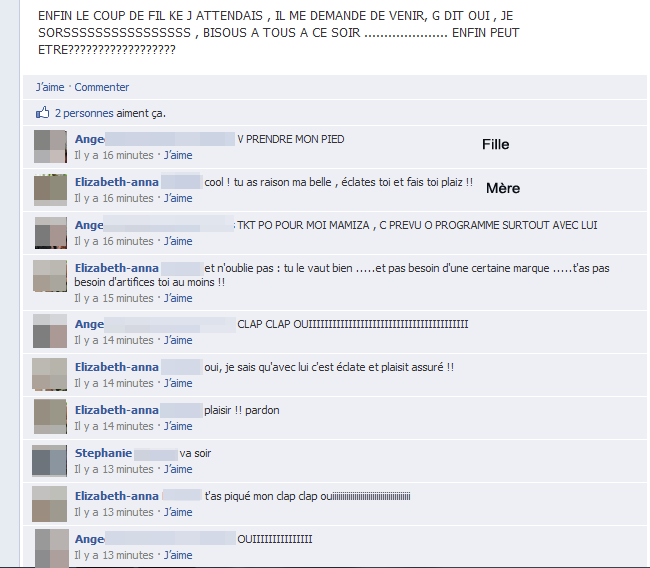The height and width of the screenshot is (568, 650).
Task: Like the 'plaisir !! pardon' comment
Action: (178, 426)
